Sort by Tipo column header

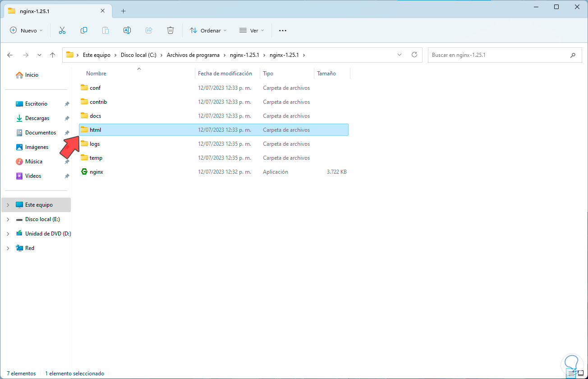[268, 73]
